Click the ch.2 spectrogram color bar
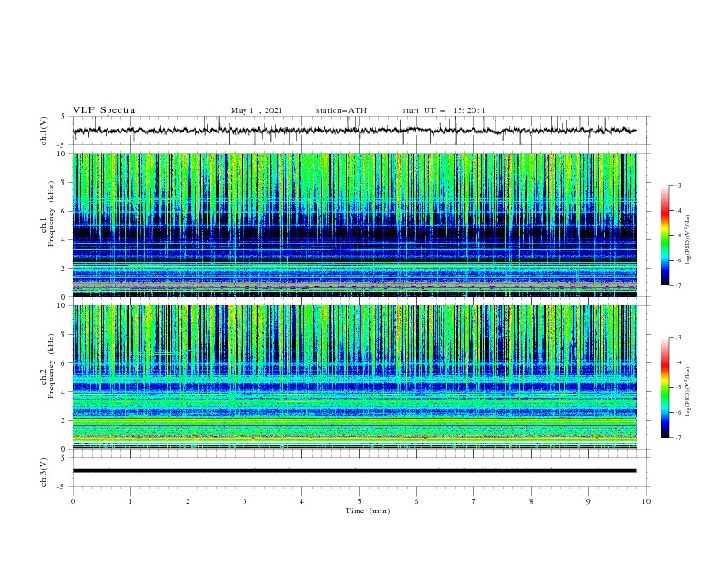The width and height of the screenshot is (728, 563). [665, 387]
